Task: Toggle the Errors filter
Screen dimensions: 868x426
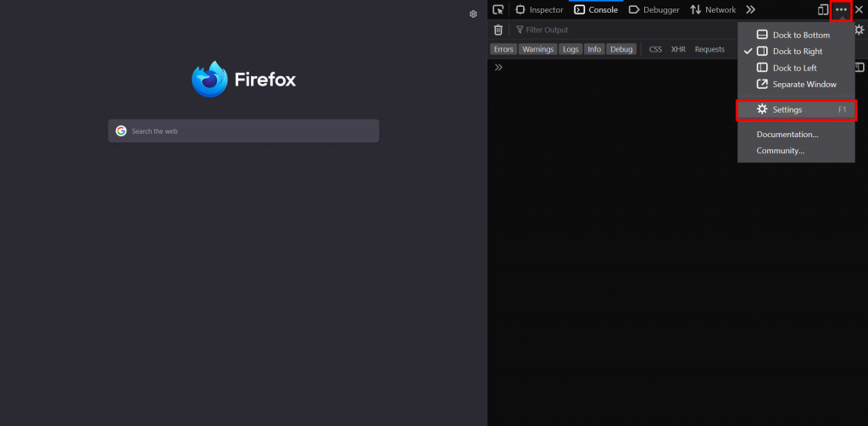Action: pyautogui.click(x=504, y=49)
